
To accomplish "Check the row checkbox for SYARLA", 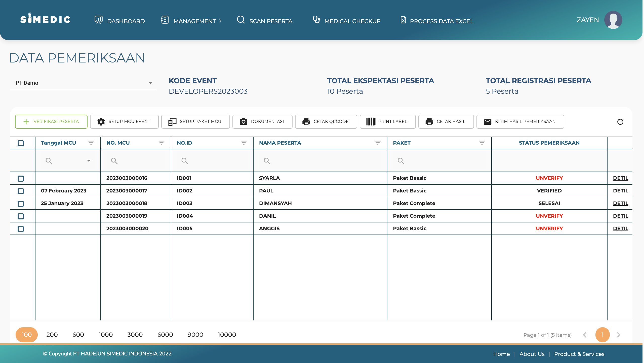I will coord(21,179).
